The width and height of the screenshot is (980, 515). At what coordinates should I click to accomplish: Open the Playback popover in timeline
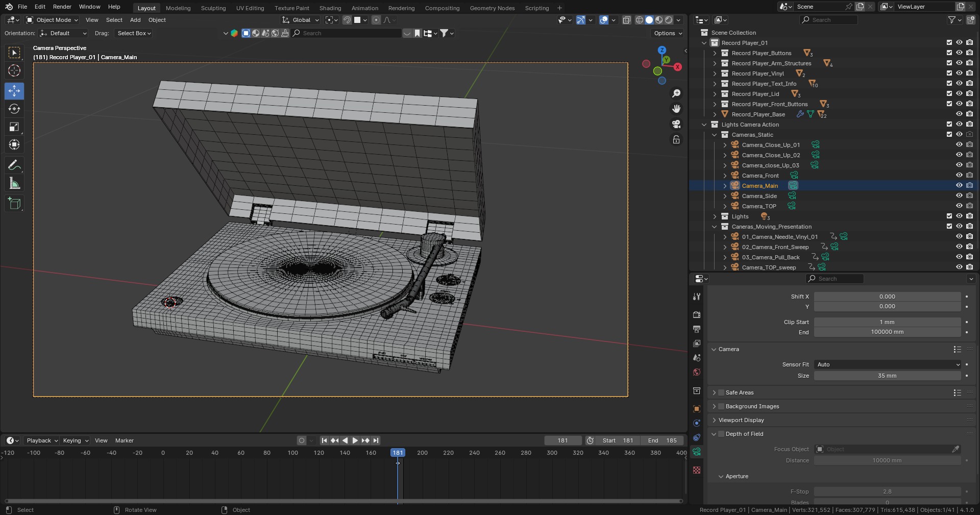(x=42, y=440)
